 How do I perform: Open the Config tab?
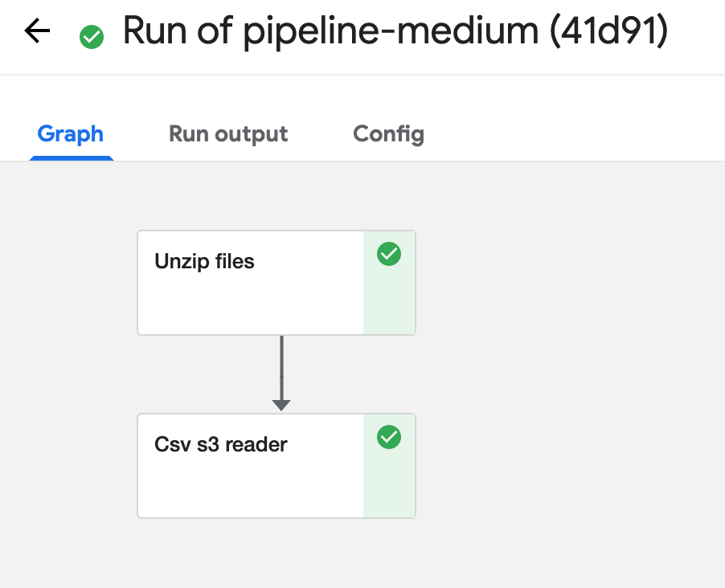click(388, 134)
